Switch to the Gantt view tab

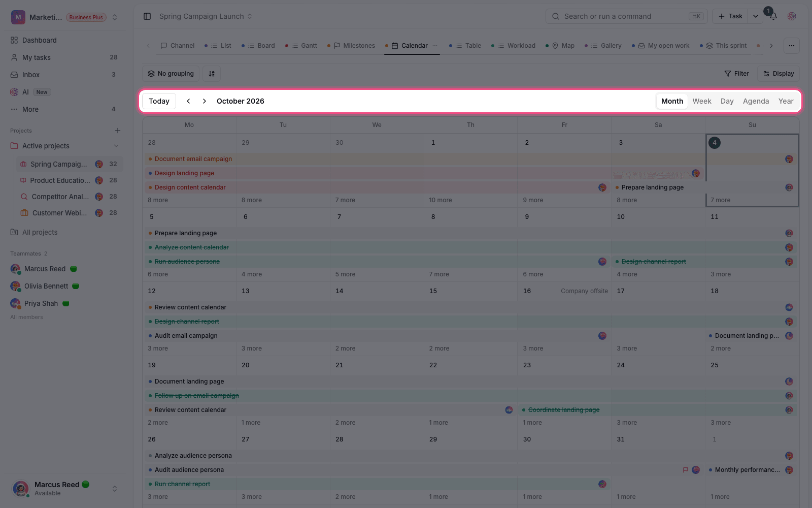[301, 46]
